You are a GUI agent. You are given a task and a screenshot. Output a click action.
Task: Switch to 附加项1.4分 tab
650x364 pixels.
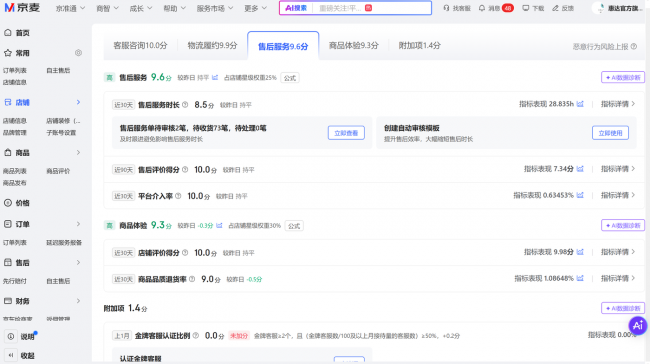click(420, 46)
